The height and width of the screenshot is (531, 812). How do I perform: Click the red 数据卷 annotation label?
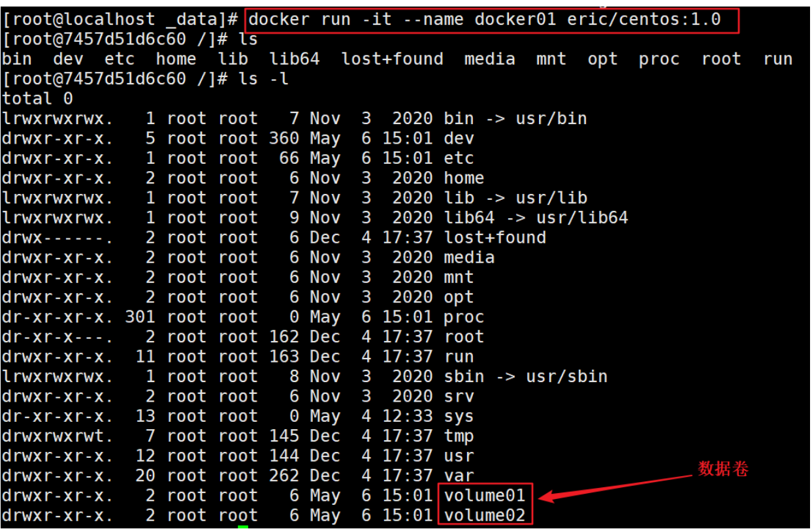(x=723, y=469)
